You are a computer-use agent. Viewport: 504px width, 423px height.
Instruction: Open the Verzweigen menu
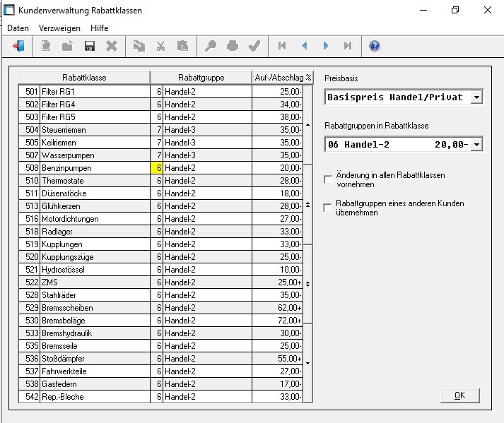click(x=59, y=28)
